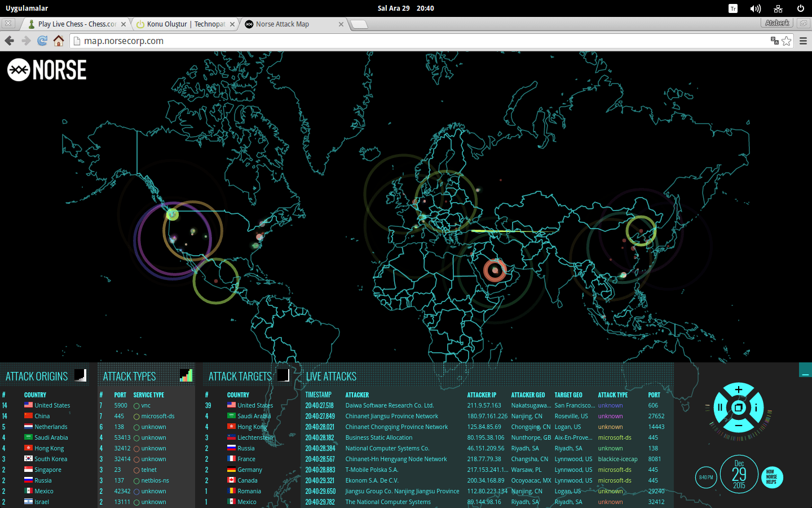Reload the current page
Image resolution: width=812 pixels, height=508 pixels.
[42, 41]
